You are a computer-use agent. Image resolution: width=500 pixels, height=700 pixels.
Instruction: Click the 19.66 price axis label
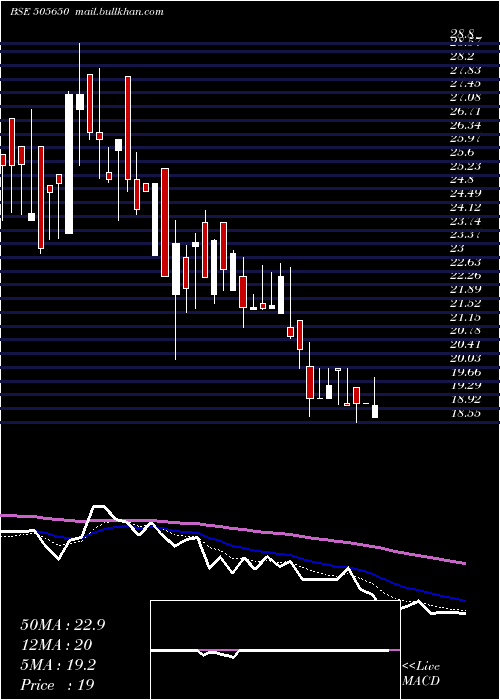point(465,372)
